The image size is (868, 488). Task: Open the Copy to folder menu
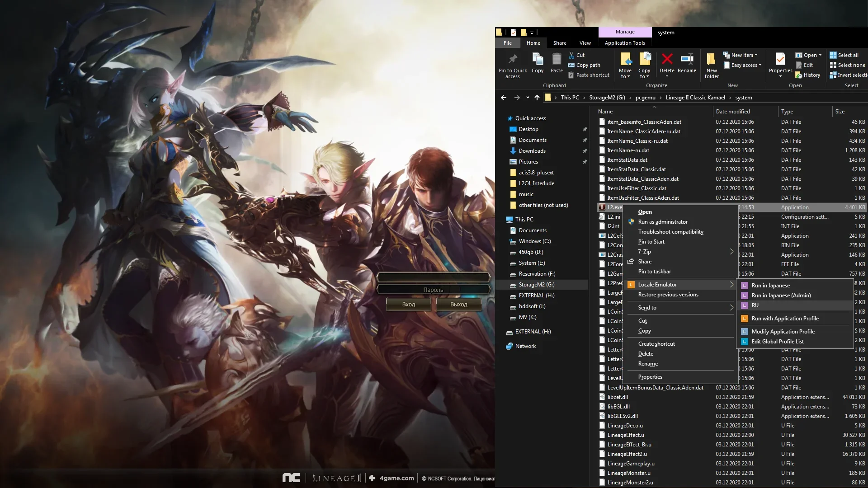644,66
